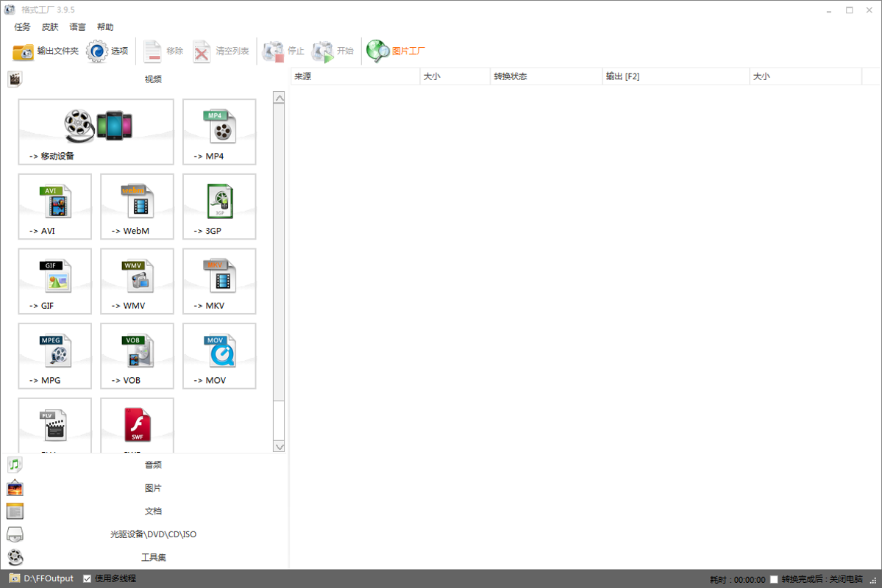Select the MOV conversion icon
882x588 pixels.
tap(219, 356)
